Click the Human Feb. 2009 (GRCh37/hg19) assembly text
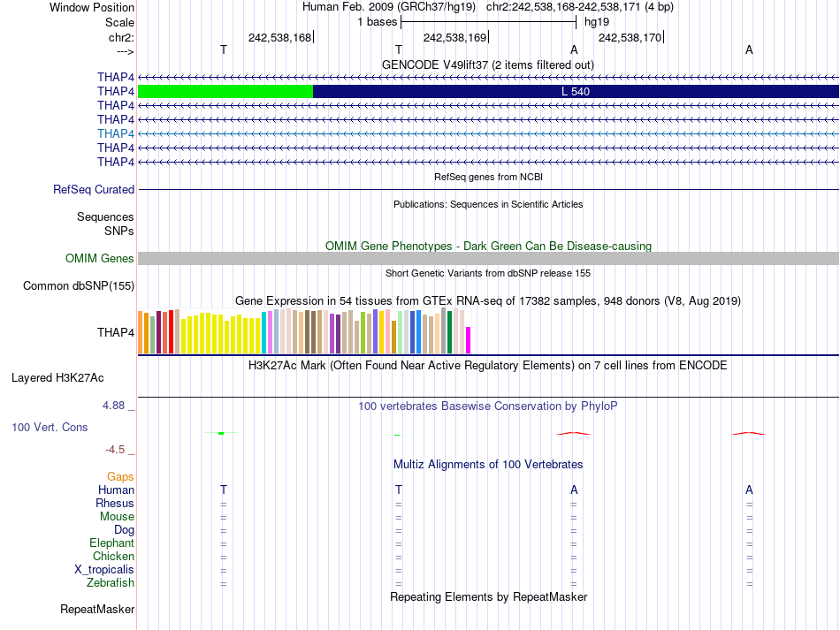The width and height of the screenshot is (840, 630). (389, 7)
